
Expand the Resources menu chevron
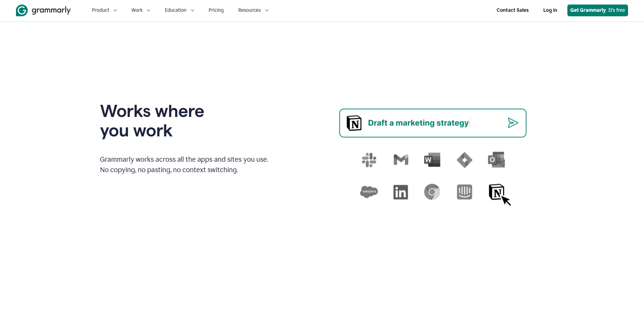click(267, 10)
